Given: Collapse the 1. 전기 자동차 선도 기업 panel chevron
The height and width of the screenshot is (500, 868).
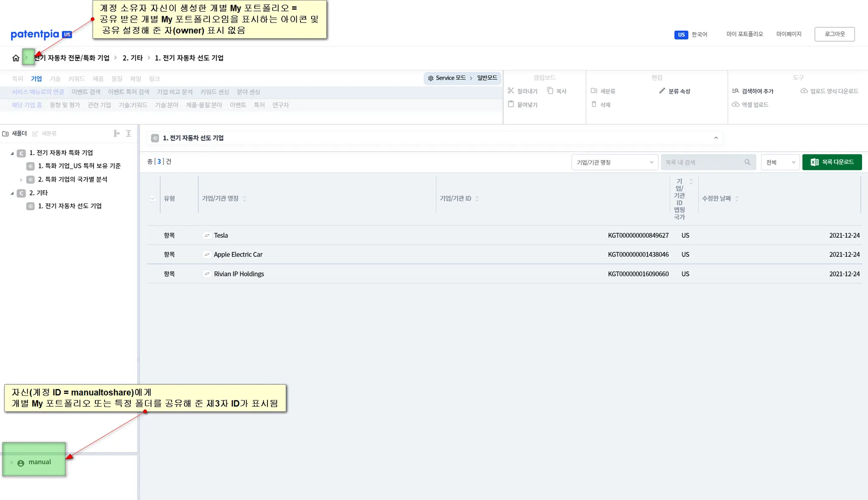Looking at the screenshot, I should [716, 138].
